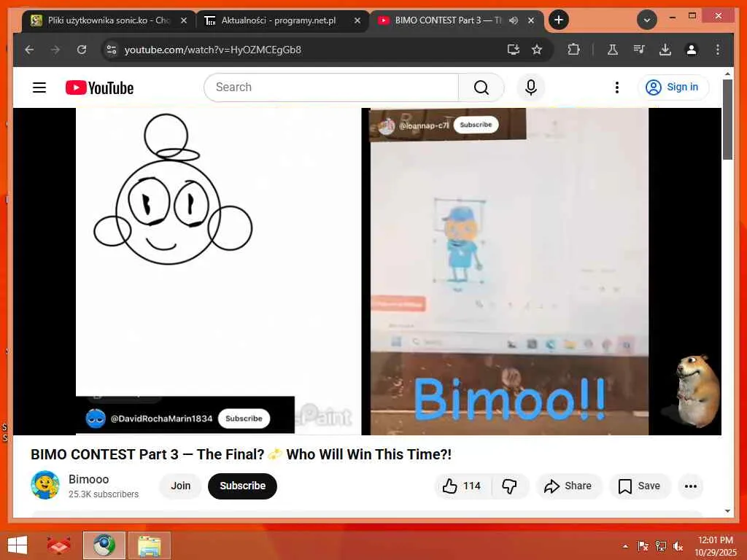Share this video
The width and height of the screenshot is (747, 560).
[568, 486]
